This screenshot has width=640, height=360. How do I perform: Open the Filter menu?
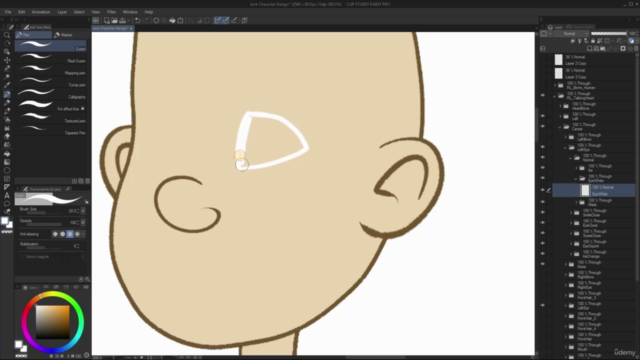point(111,12)
